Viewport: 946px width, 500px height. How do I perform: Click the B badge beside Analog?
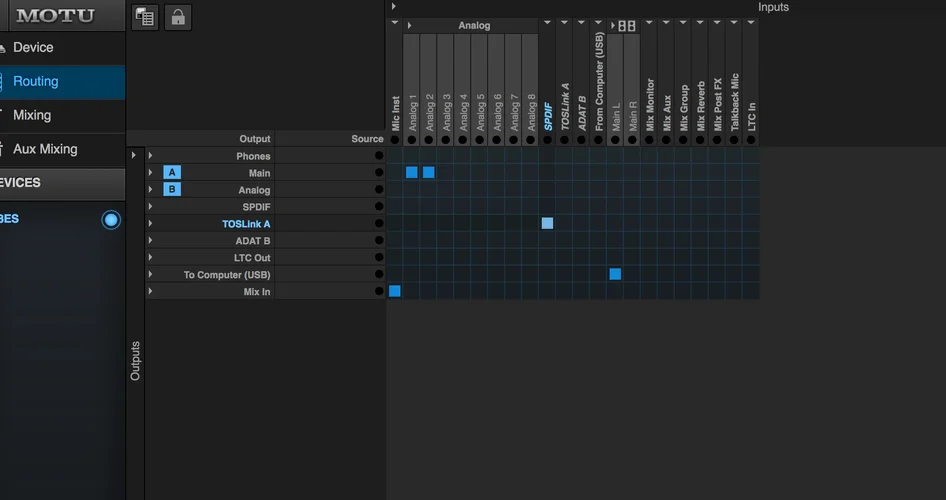(x=172, y=190)
